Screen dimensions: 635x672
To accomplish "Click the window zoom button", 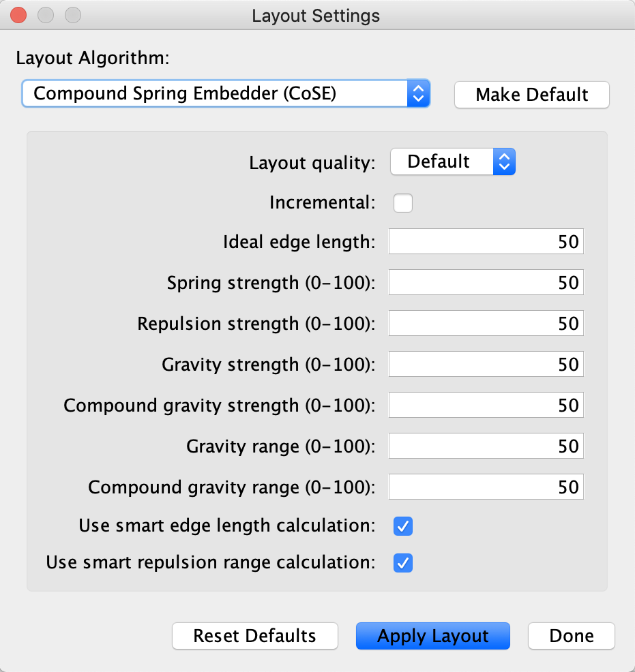I will [72, 15].
